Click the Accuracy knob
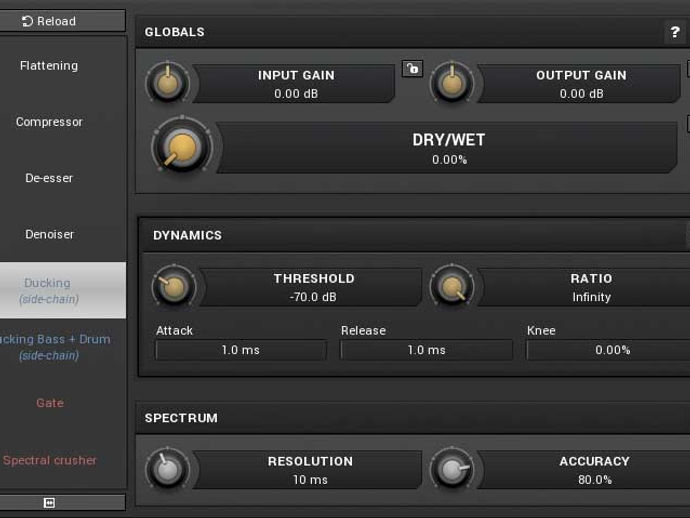690x518 pixels. point(452,469)
